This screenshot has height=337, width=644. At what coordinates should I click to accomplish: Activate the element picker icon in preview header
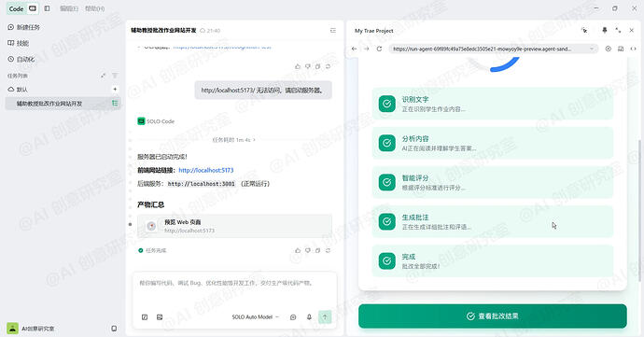click(x=584, y=31)
